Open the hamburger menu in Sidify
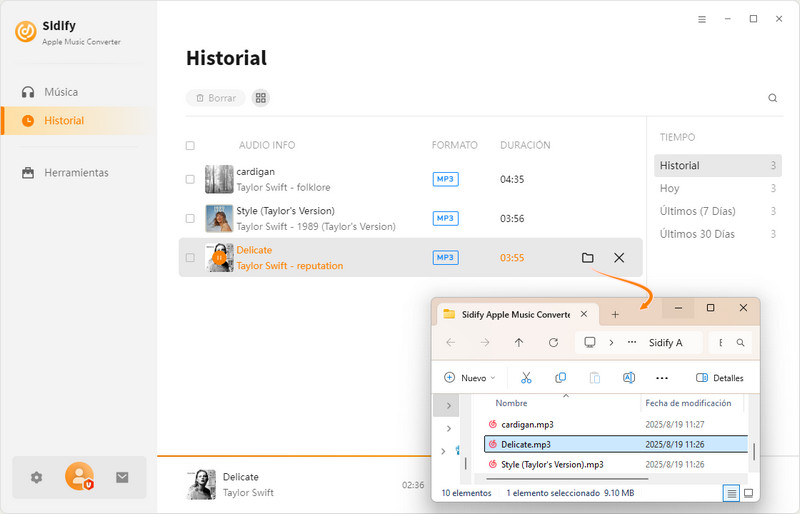The image size is (800, 514). tap(702, 19)
